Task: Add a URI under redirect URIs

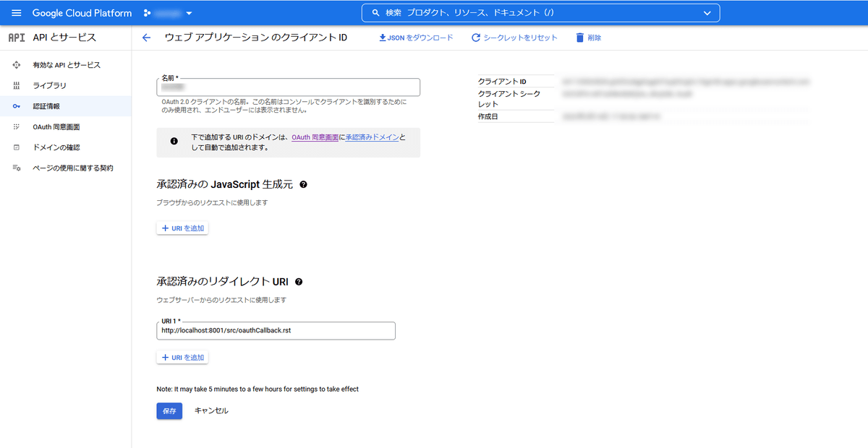Action: pyautogui.click(x=183, y=358)
